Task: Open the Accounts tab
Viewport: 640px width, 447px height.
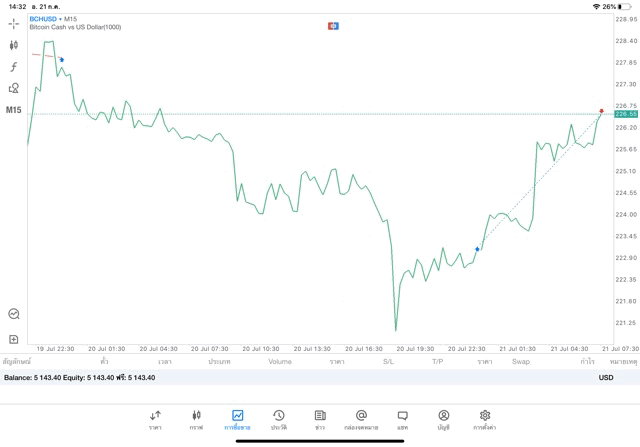Action: [x=443, y=418]
